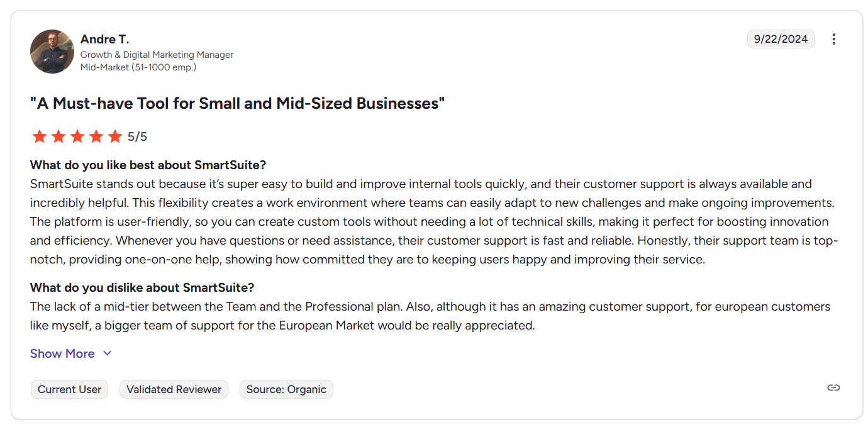Click the 9/22/2024 date badge
This screenshot has height=432, width=868.
[781, 39]
